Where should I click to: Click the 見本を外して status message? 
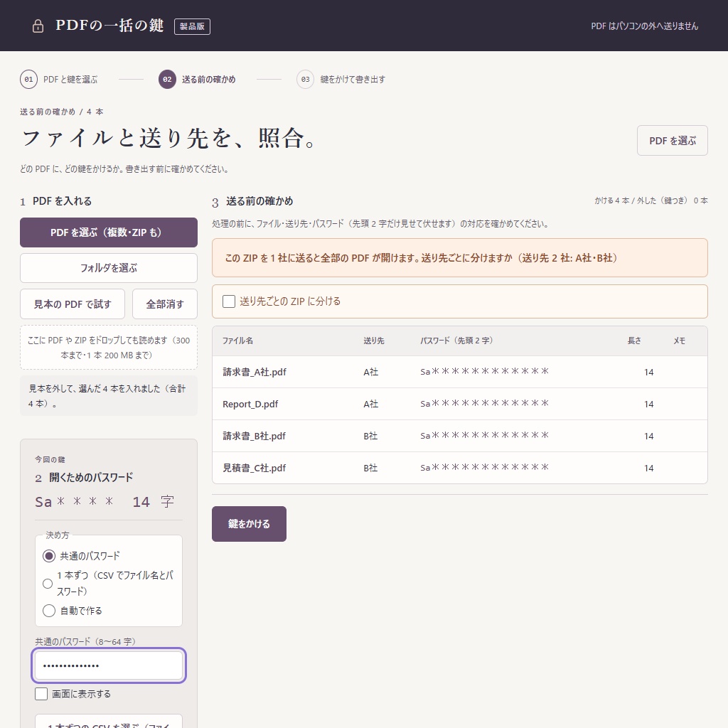coord(109,395)
